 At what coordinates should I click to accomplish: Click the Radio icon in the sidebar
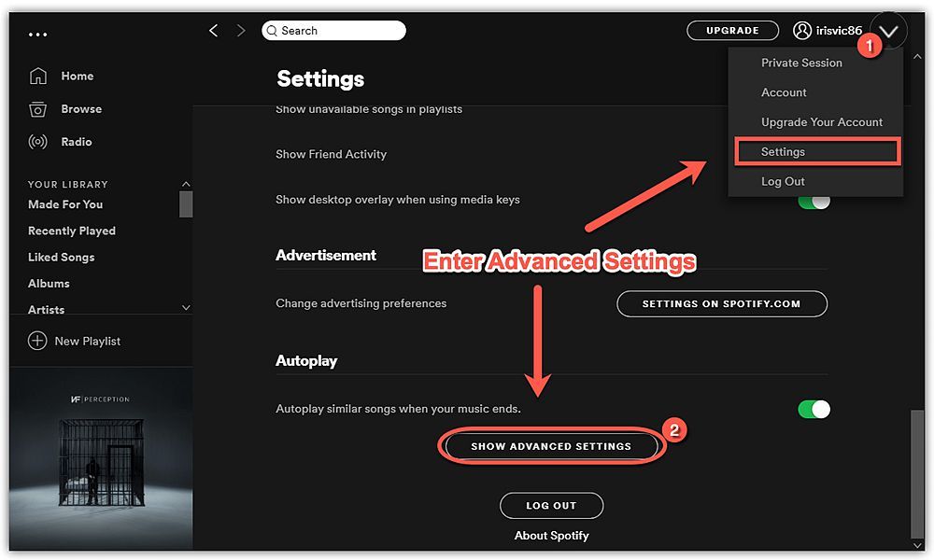(37, 142)
